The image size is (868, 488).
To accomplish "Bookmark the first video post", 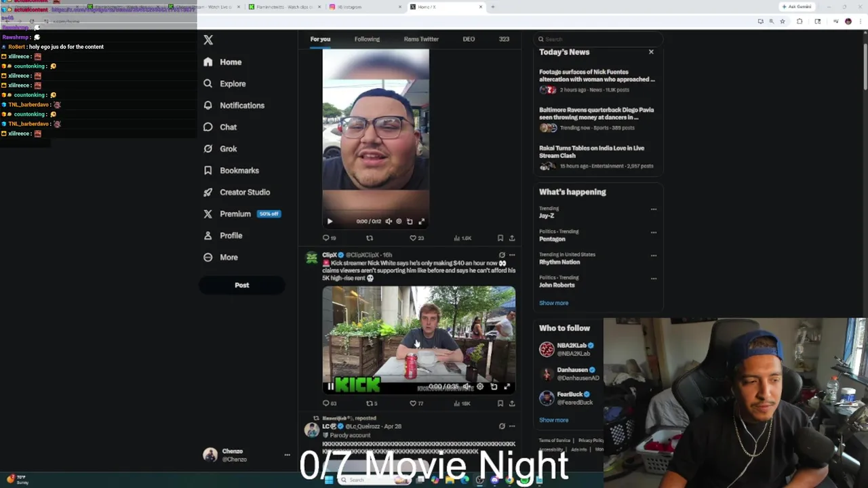I will click(x=500, y=238).
